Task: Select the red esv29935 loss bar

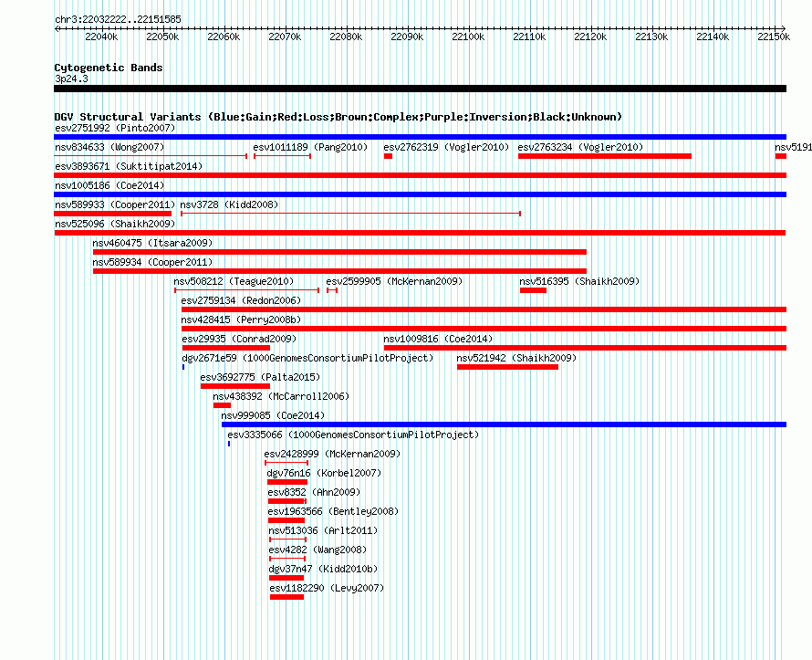Action: coord(226,348)
